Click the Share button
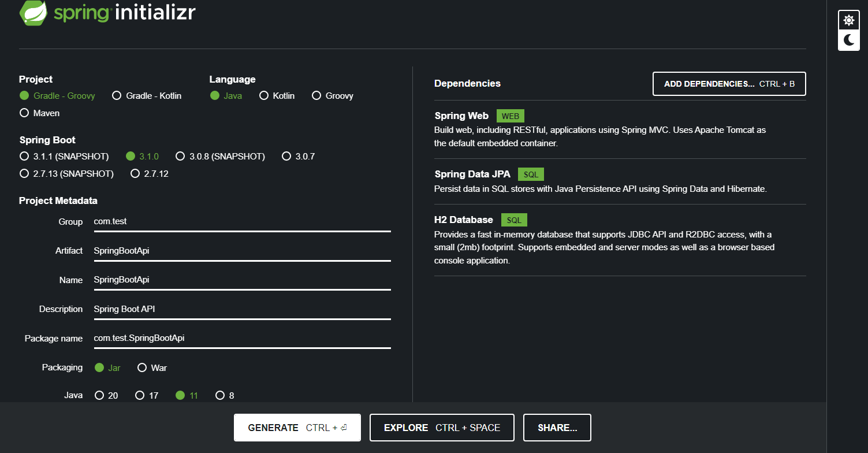Screen dimensions: 868x453 (557, 428)
